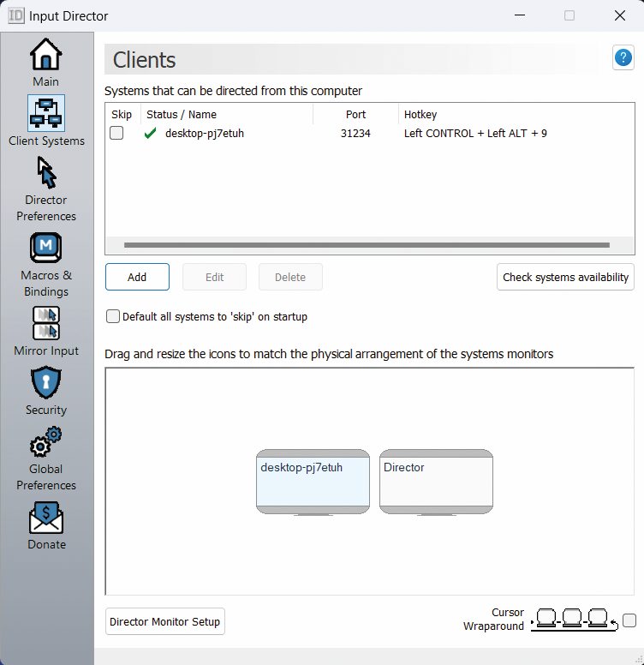Click the Skip column header

click(x=122, y=115)
